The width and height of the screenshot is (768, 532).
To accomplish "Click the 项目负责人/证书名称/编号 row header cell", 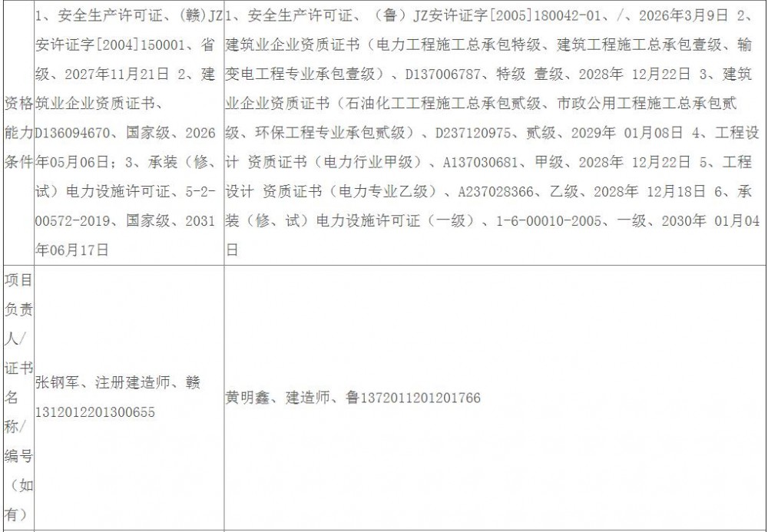I will click(x=17, y=397).
